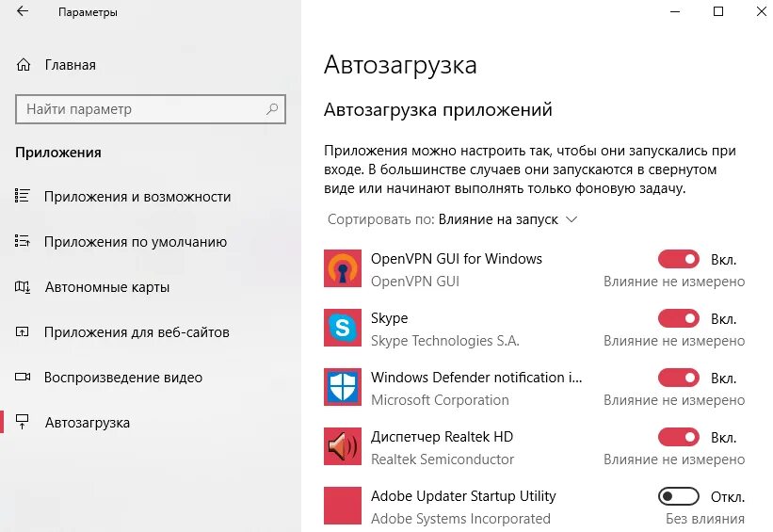Viewport: 773px width, 532px height.
Task: Click the search magnifier icon
Action: click(x=272, y=109)
